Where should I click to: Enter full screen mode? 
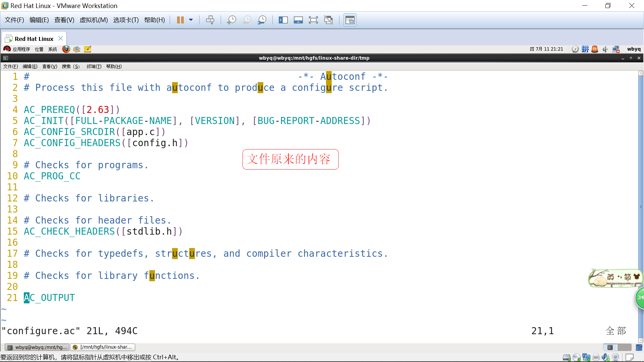pyautogui.click(x=313, y=20)
